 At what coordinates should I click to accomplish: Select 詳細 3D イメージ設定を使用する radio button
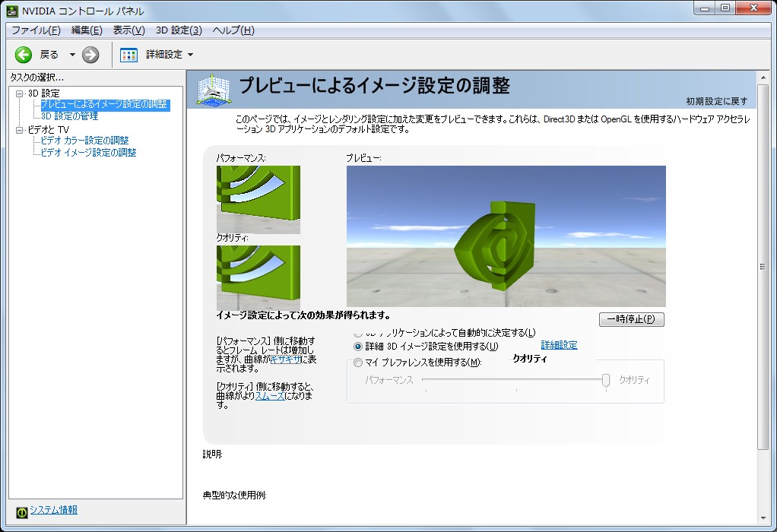pyautogui.click(x=358, y=347)
